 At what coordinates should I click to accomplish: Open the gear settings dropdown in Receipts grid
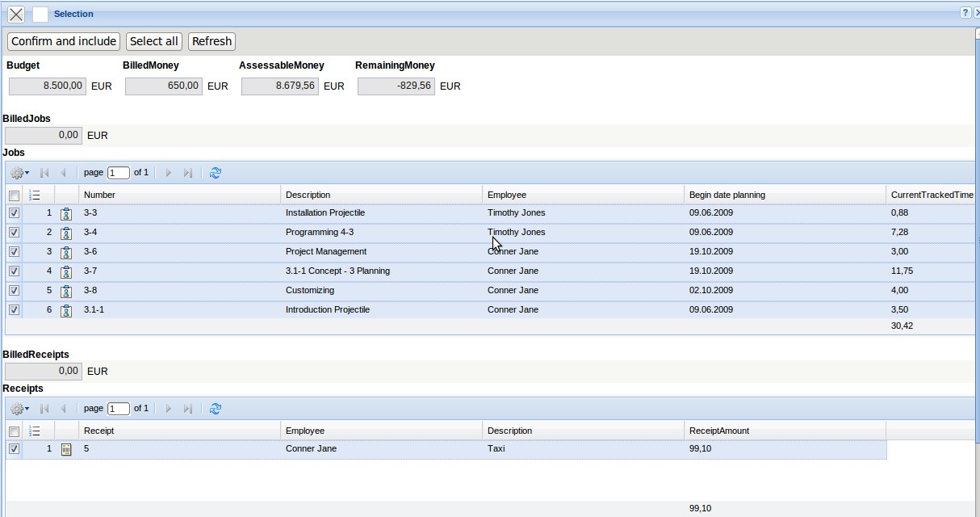point(19,409)
